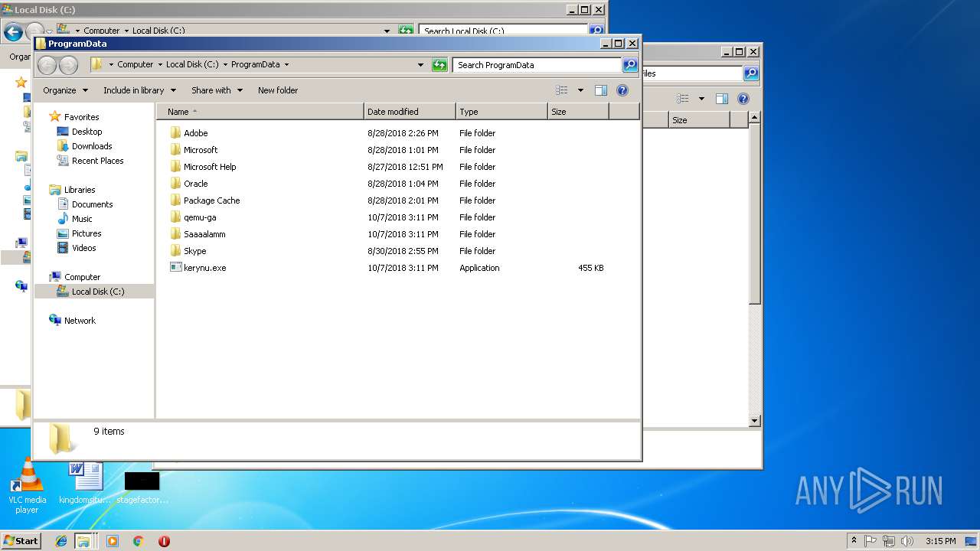980x551 pixels.
Task: Click Show desktop button at taskbar end
Action: click(x=972, y=541)
